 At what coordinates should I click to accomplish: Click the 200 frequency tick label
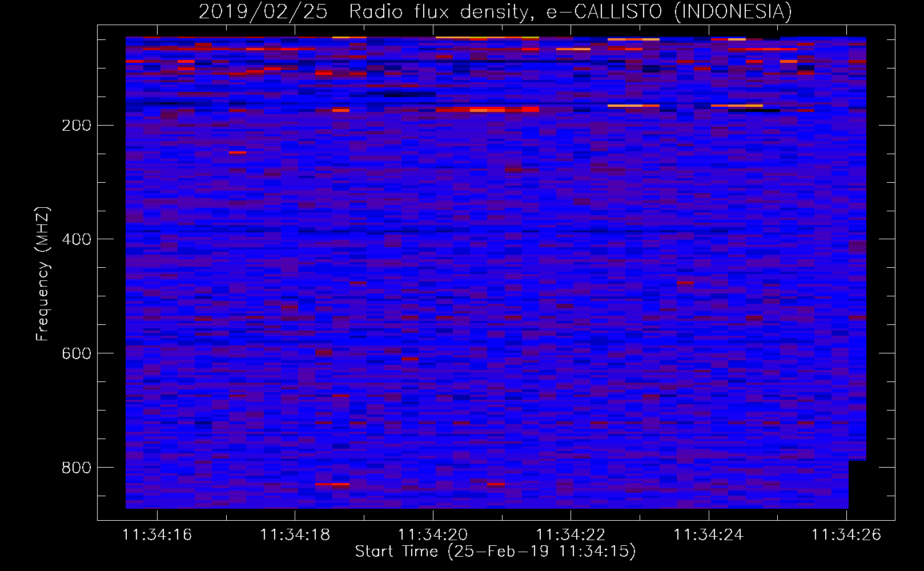tap(77, 126)
